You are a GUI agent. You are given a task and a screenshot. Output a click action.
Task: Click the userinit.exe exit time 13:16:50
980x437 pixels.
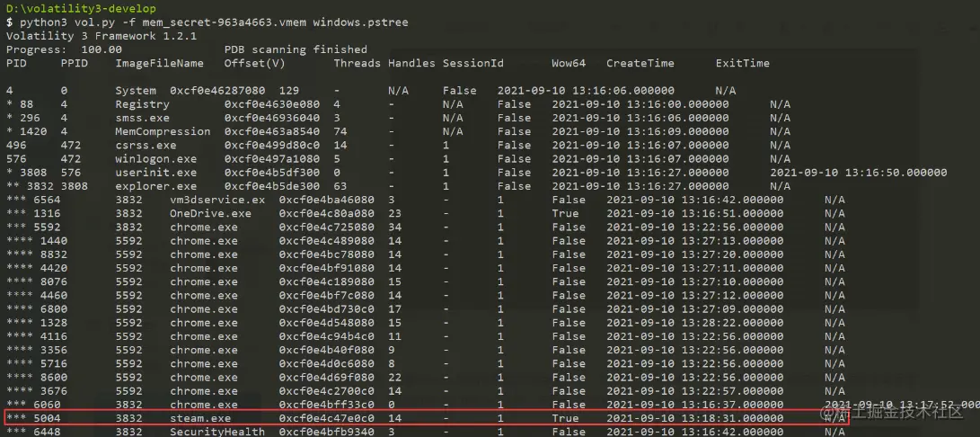[859, 173]
